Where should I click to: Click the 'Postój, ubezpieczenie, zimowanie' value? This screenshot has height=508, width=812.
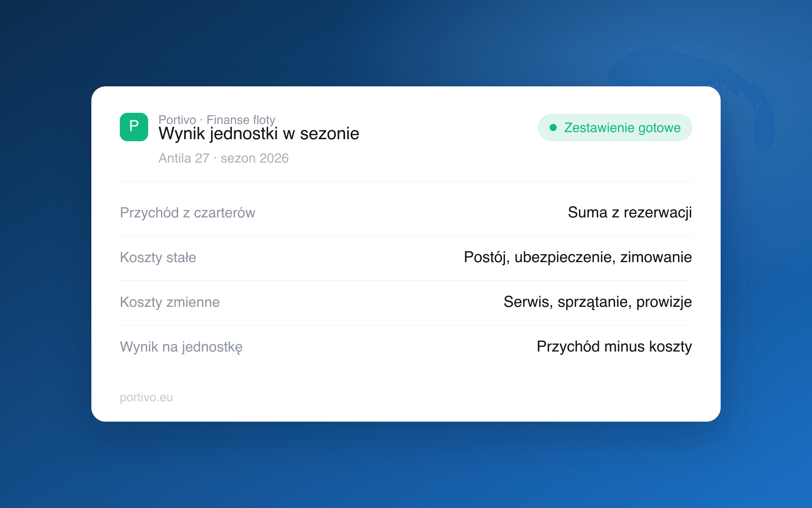click(578, 257)
